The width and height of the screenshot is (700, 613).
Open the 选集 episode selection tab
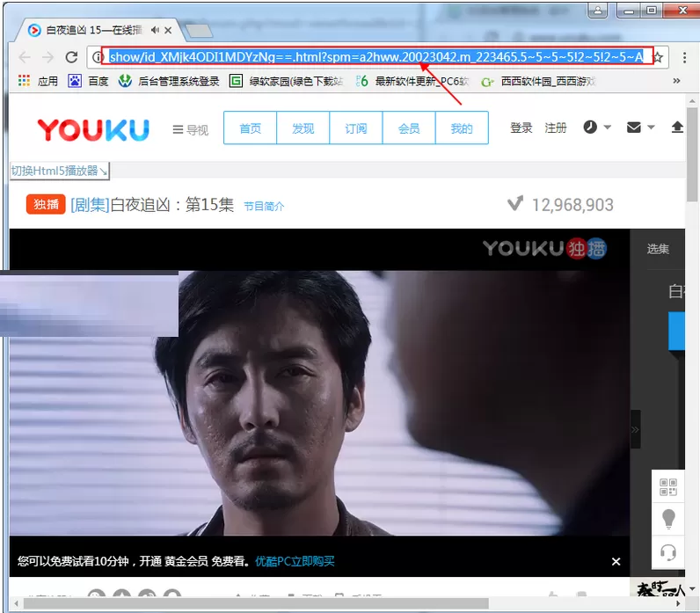point(658,249)
